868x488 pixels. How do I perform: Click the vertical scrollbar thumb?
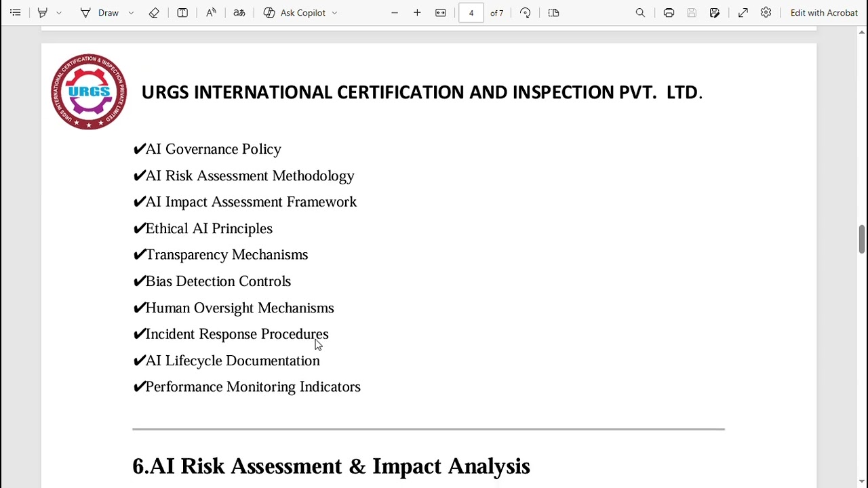click(x=862, y=239)
